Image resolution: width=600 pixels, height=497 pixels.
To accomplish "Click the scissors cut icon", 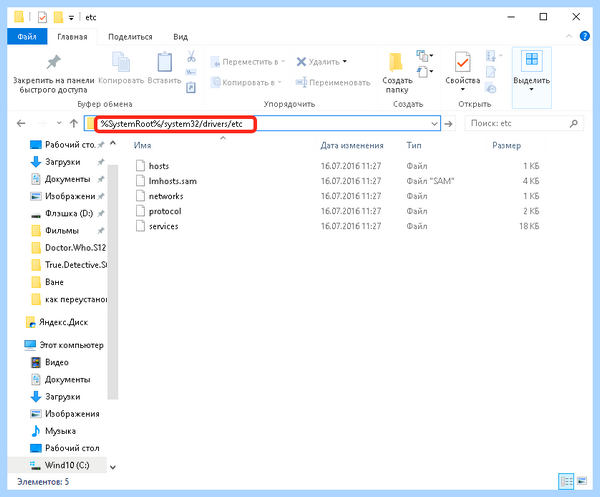I will pyautogui.click(x=191, y=56).
